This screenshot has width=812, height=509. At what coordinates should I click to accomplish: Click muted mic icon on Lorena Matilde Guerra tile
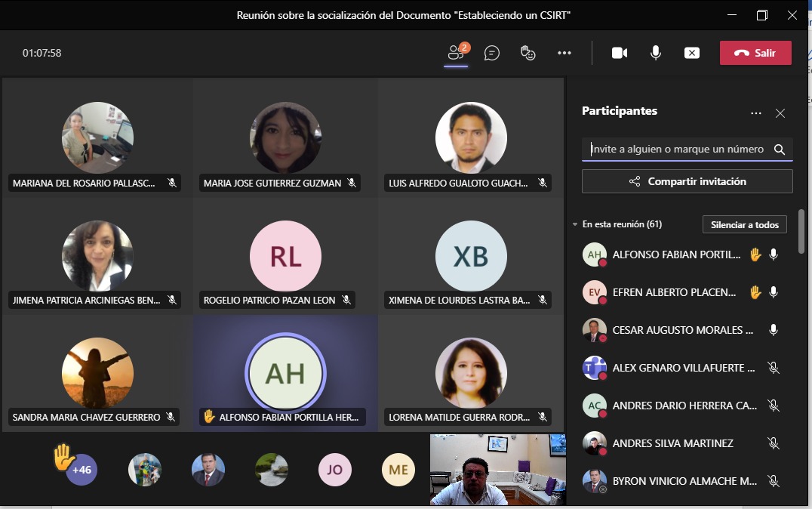coord(542,418)
